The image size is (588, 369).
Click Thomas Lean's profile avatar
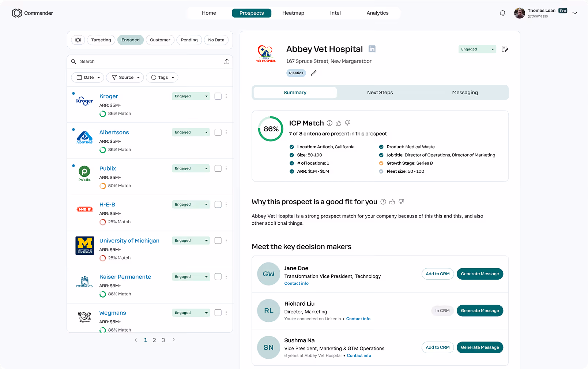(519, 13)
